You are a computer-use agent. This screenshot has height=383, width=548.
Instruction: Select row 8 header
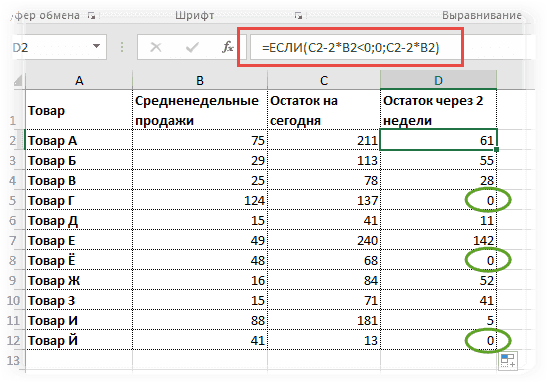[x=14, y=260]
